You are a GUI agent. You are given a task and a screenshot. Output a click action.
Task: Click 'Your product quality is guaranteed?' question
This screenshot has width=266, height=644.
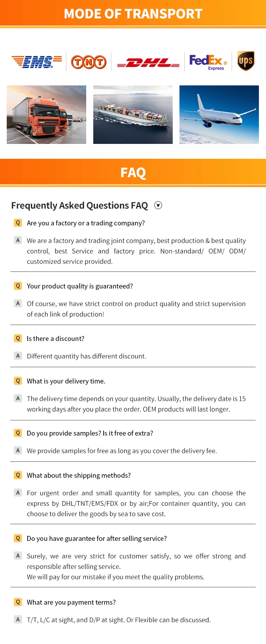80,286
